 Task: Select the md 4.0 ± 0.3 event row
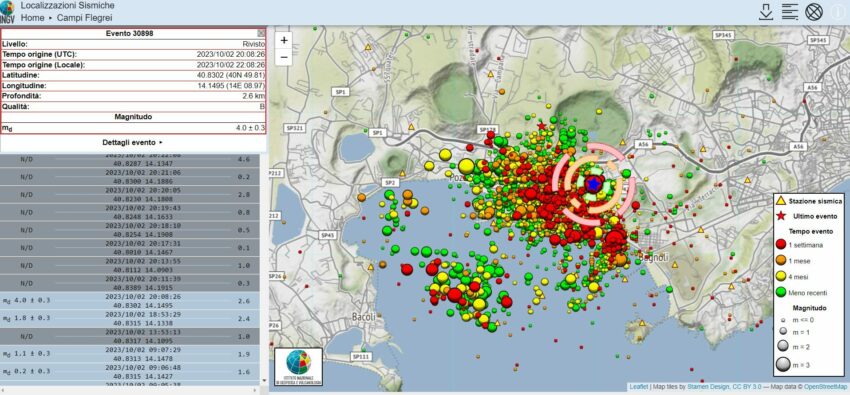pos(130,301)
